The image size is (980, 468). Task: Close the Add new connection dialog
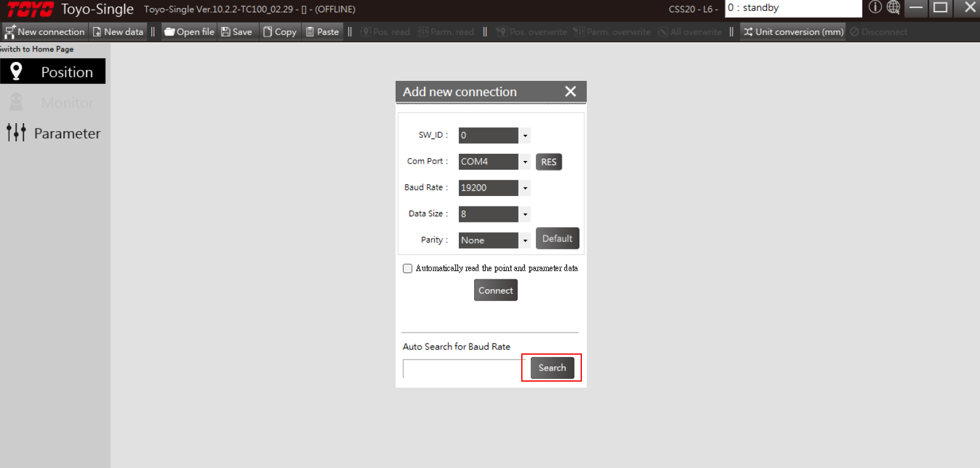pos(570,91)
